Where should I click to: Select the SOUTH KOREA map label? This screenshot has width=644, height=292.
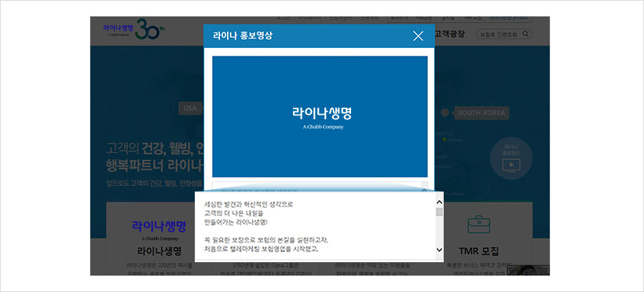coord(481,113)
